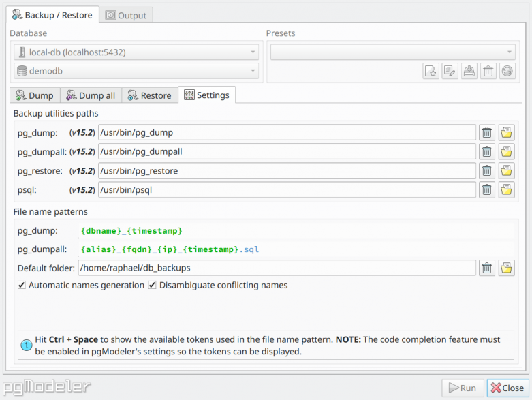Open the local-db connection dropdown
The width and height of the screenshot is (532, 400).
tap(136, 52)
